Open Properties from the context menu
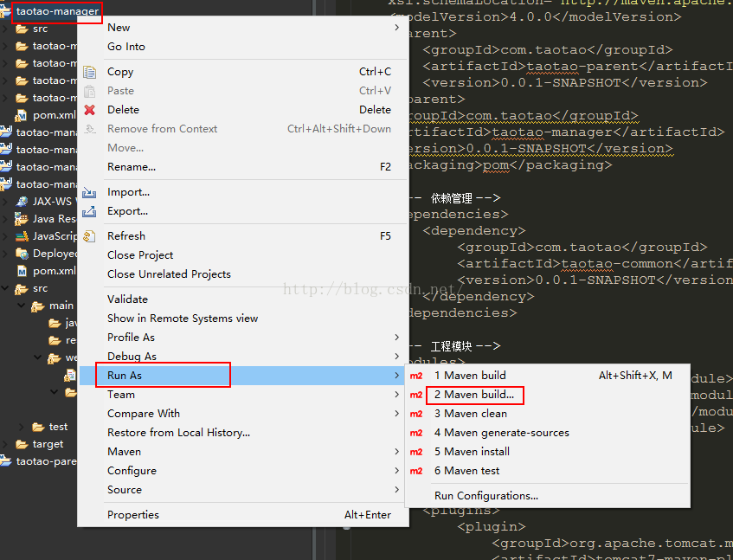733x560 pixels. pos(243,515)
